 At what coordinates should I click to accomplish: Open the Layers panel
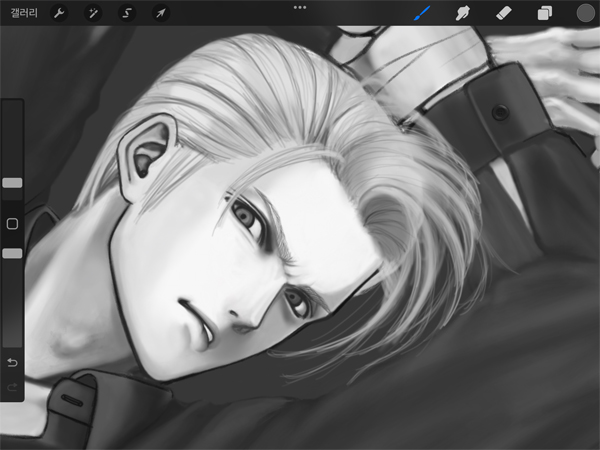(x=545, y=13)
